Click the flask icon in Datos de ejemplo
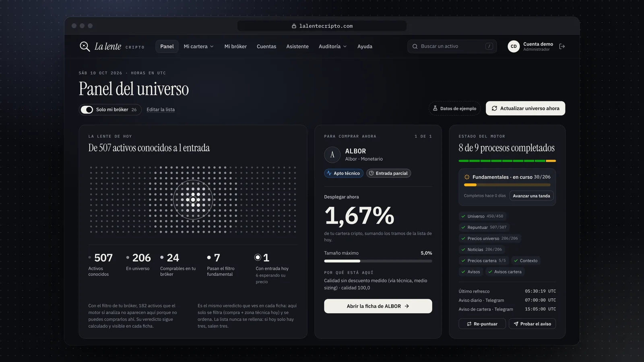The image size is (644, 362). tap(435, 108)
